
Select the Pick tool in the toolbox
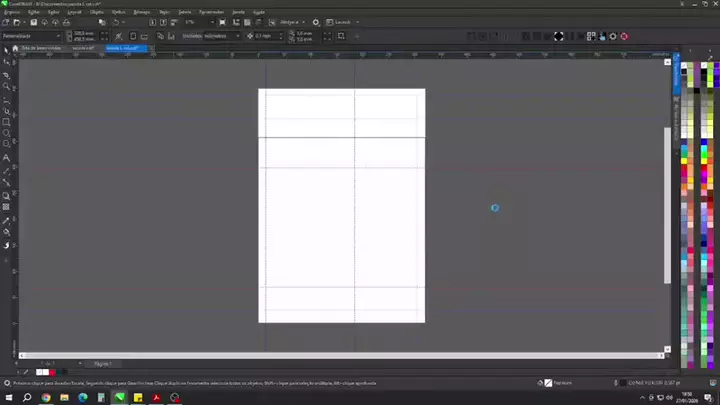[7, 50]
